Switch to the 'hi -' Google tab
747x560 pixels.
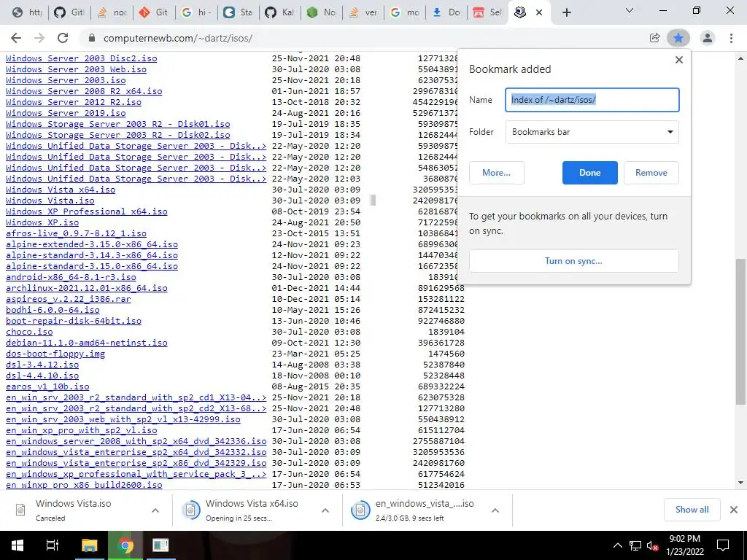click(x=196, y=12)
